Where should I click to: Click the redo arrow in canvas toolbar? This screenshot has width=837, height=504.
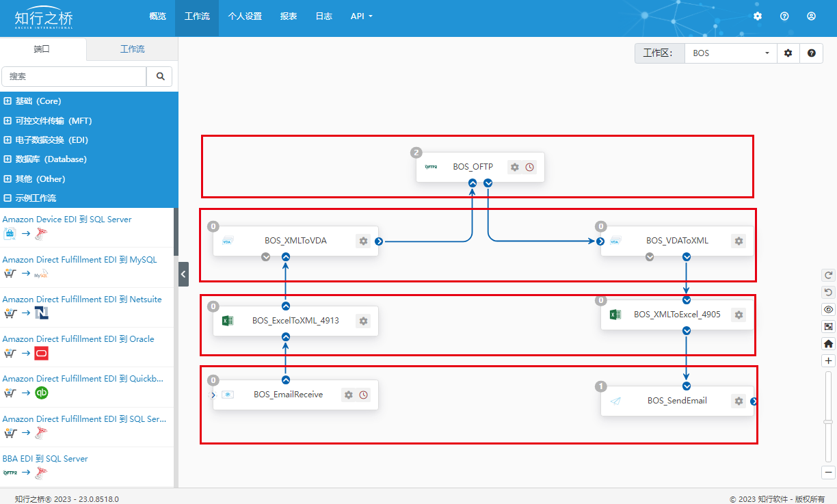(x=829, y=275)
